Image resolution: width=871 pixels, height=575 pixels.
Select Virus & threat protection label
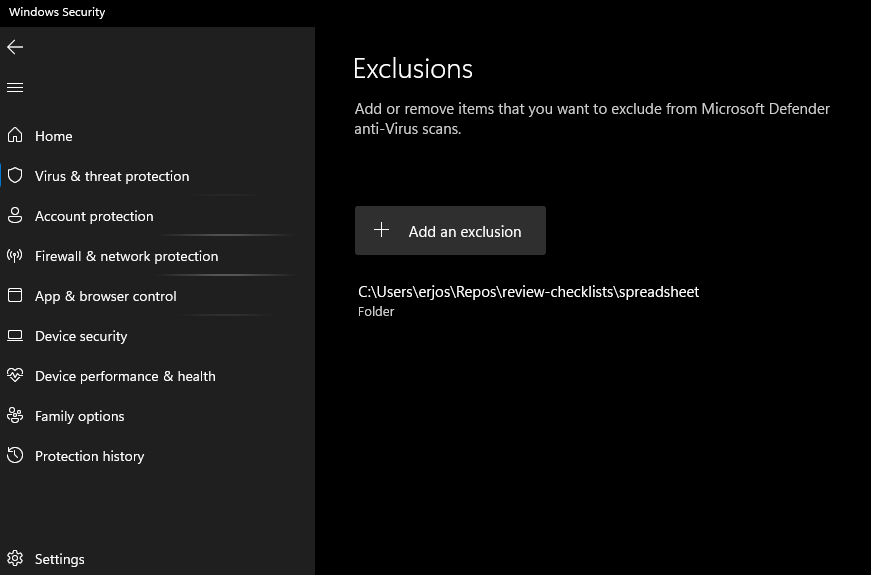click(x=112, y=176)
